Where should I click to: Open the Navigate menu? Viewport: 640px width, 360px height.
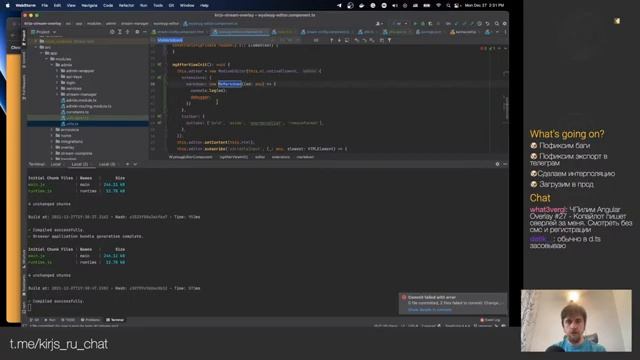(x=89, y=6)
